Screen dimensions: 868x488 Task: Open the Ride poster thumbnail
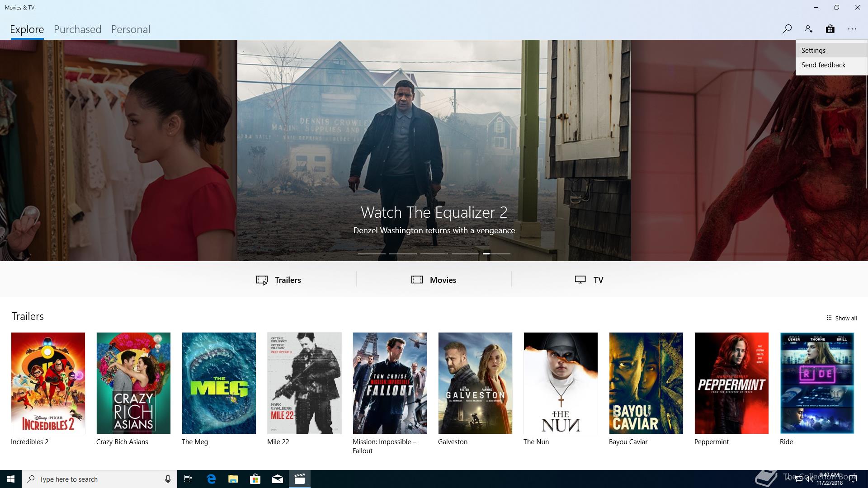817,383
